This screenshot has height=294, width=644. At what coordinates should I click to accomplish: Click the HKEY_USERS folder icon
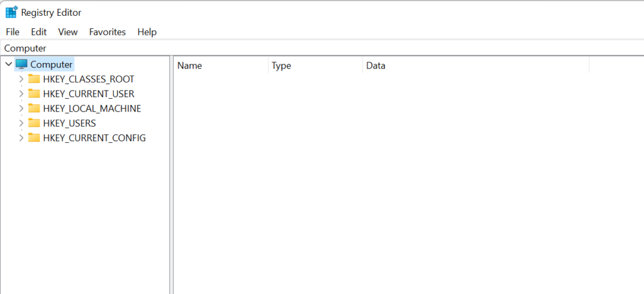coord(34,123)
